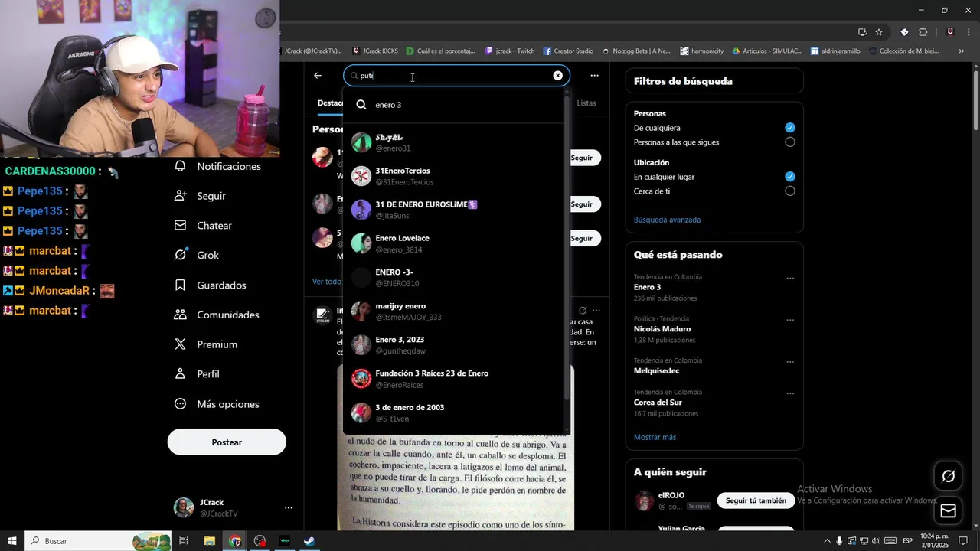Select 'En cualquier lugar' location filter
Screen dimensions: 980x551
790,177
